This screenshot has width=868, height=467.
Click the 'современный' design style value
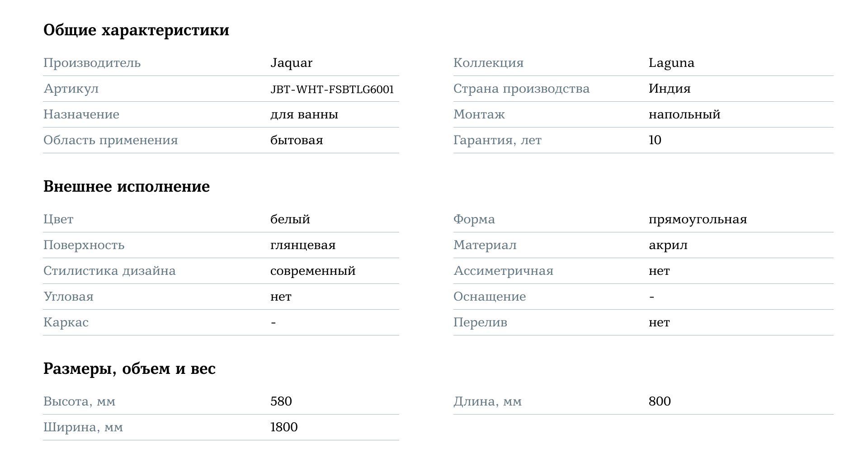313,271
